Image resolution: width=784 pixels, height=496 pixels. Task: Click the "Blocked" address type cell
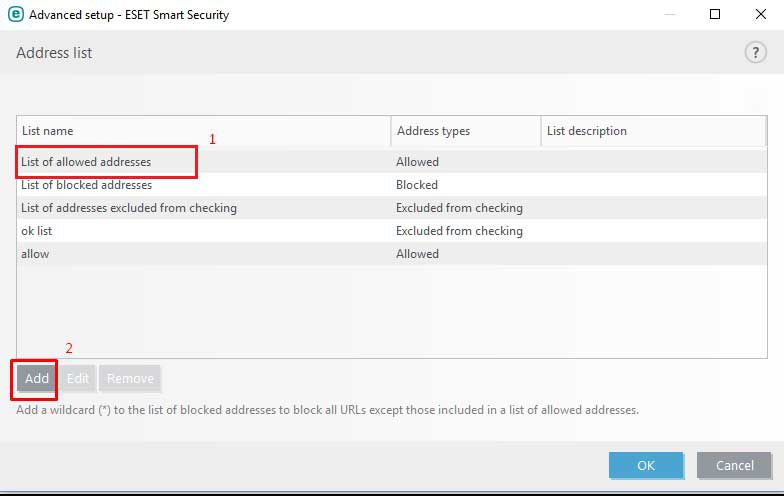tap(417, 185)
